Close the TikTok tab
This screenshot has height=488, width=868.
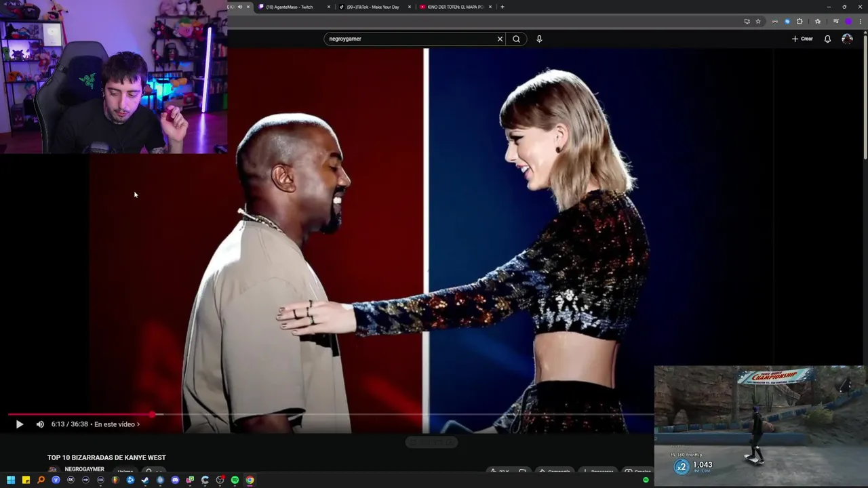click(410, 7)
